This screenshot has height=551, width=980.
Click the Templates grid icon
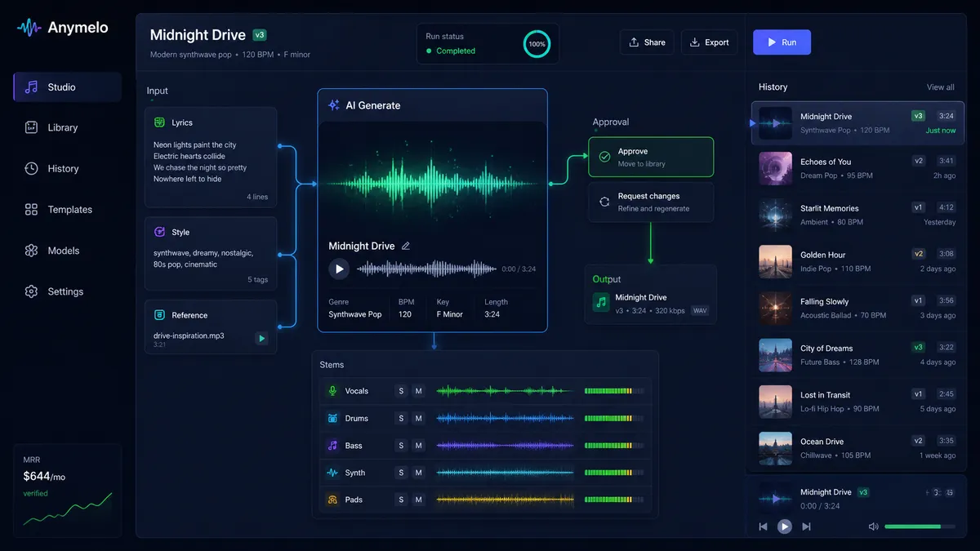tap(31, 210)
